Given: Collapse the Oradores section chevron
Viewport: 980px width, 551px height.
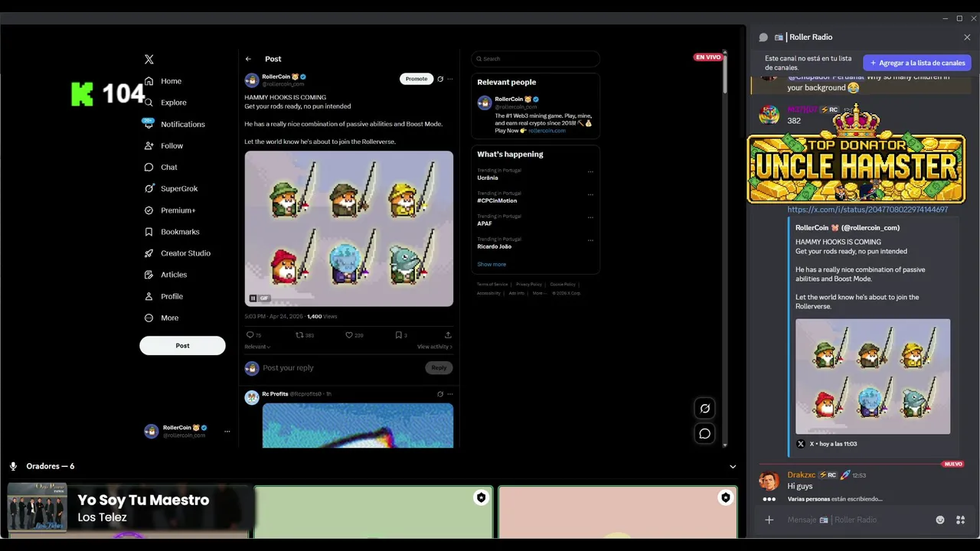Looking at the screenshot, I should 733,467.
